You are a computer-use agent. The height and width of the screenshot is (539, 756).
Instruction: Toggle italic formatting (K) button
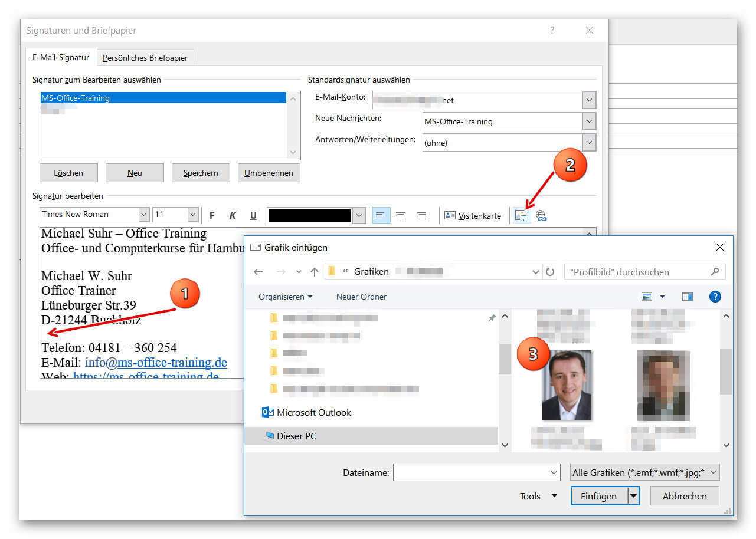click(x=233, y=215)
